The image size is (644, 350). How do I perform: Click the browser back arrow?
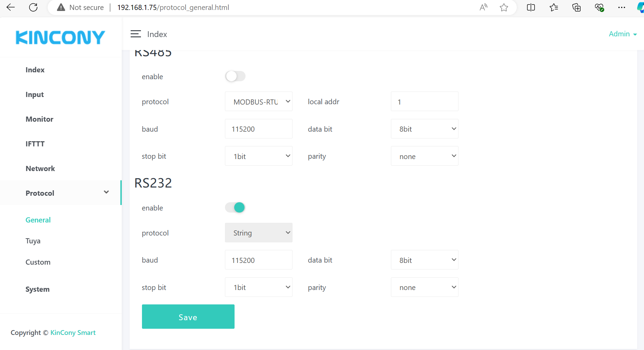coord(11,7)
